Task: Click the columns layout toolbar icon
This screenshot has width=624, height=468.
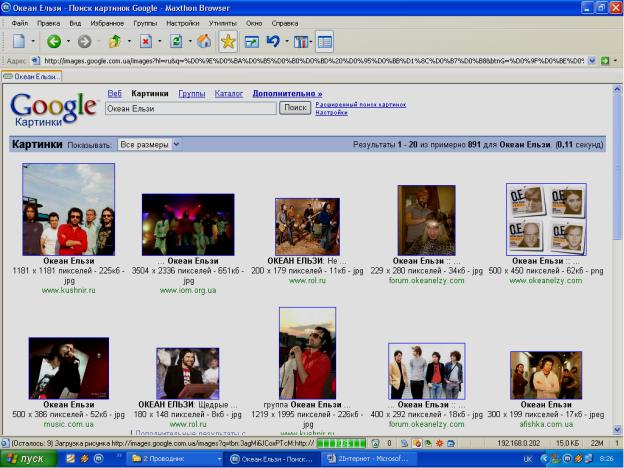Action: (301, 41)
